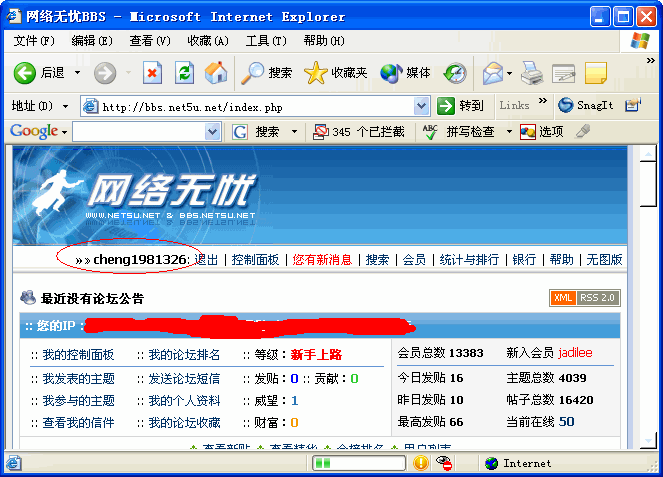Click the RSS 2.0 badge
The height and width of the screenshot is (477, 663).
597,298
